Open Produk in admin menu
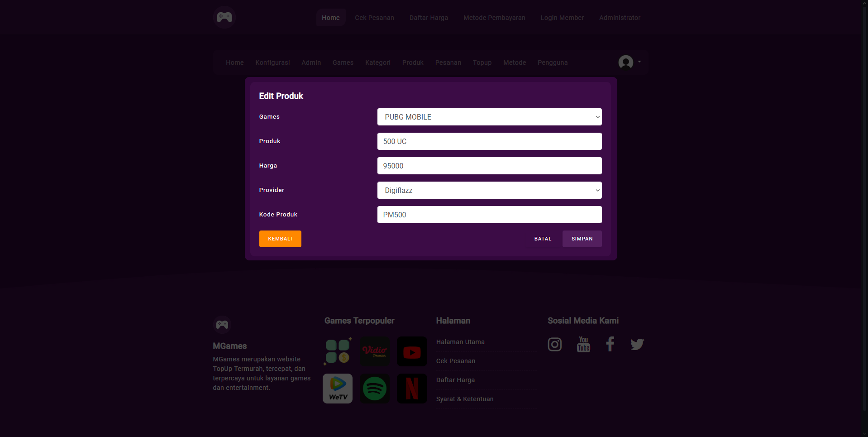The image size is (868, 437). 413,62
